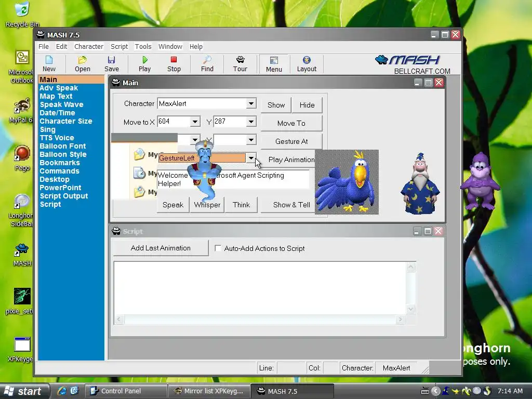Open the Script menu

click(119, 46)
